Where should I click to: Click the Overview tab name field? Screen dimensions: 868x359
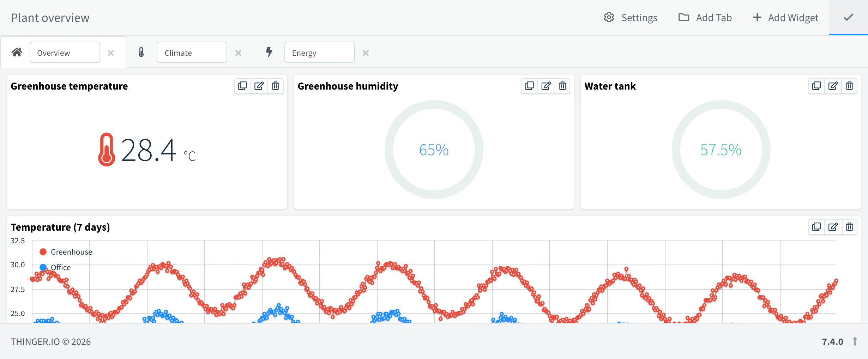65,53
